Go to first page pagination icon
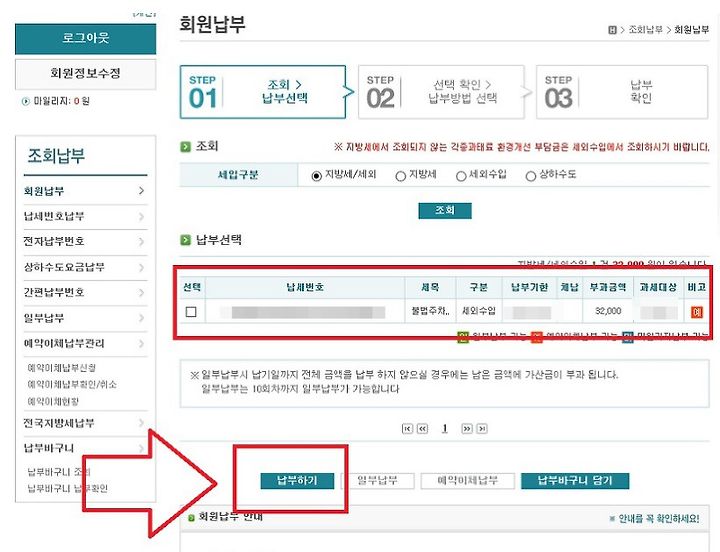Screen dimensions: 720x552 pyautogui.click(x=407, y=428)
